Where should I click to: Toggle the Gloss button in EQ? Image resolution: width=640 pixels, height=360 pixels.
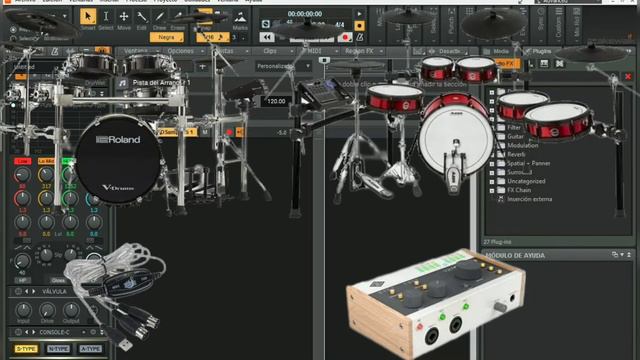pos(58,280)
